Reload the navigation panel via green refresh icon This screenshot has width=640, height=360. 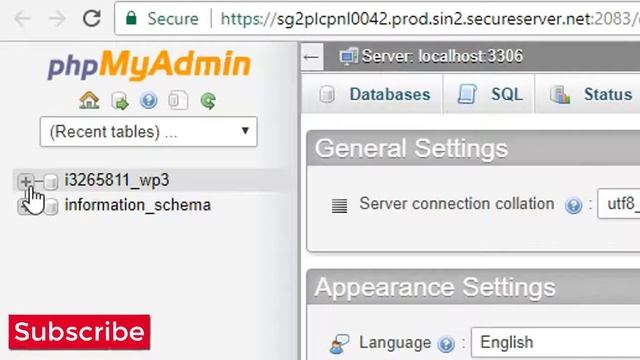coord(208,100)
